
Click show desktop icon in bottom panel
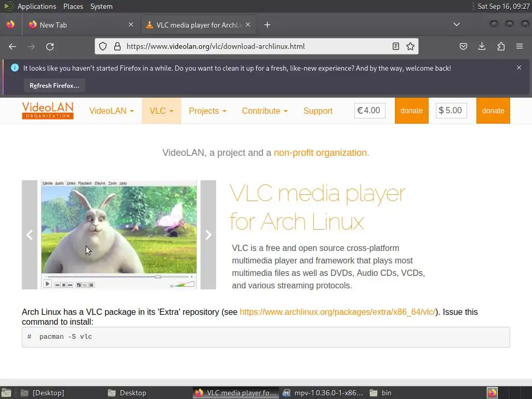tap(6, 393)
